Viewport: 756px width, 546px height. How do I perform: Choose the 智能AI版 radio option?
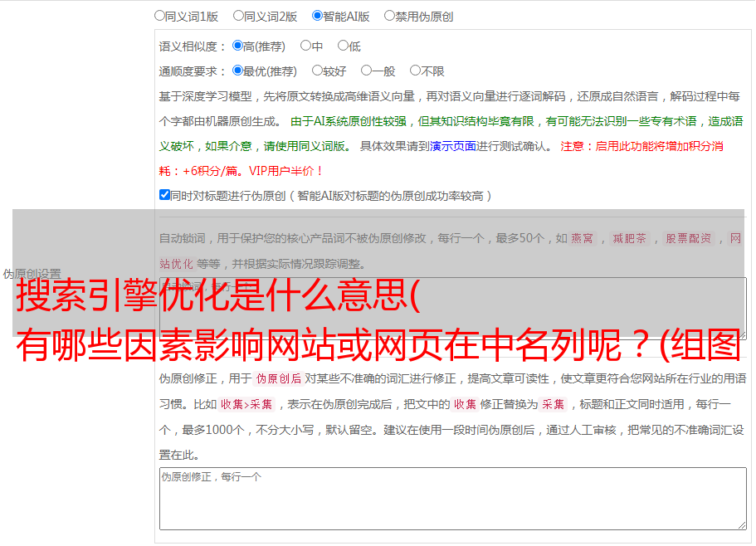click(317, 16)
